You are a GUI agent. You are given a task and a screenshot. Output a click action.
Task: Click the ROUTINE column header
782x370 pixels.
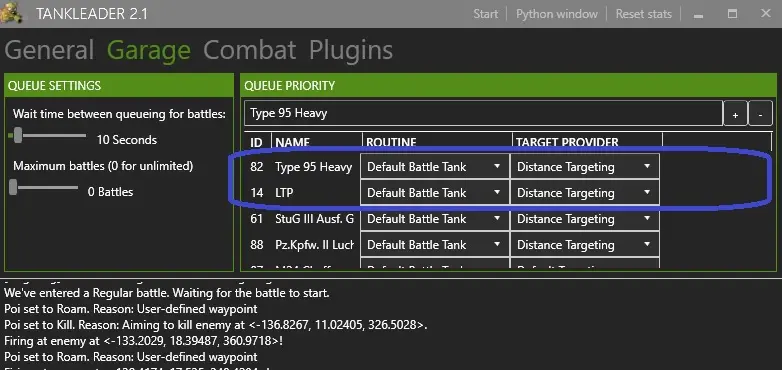(391, 142)
